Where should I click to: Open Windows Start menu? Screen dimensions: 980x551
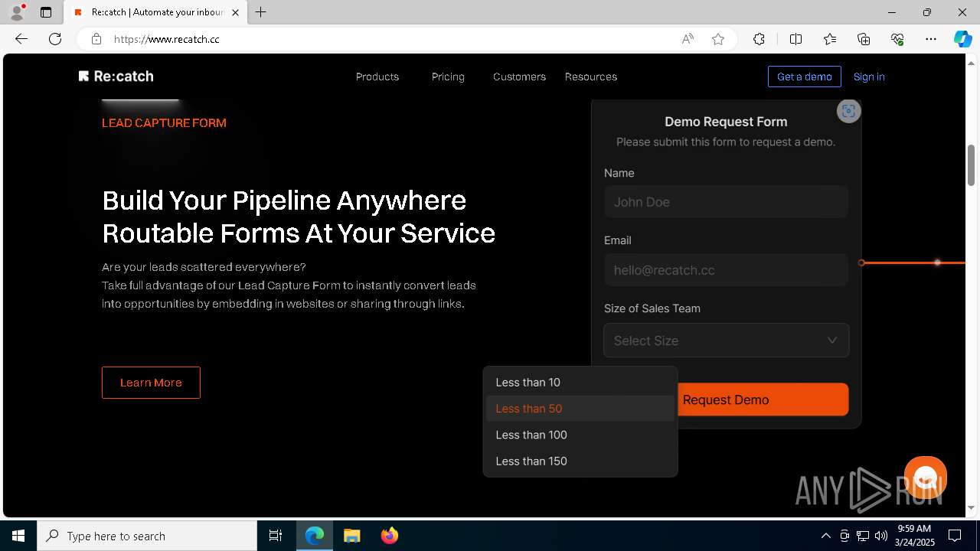(x=18, y=536)
